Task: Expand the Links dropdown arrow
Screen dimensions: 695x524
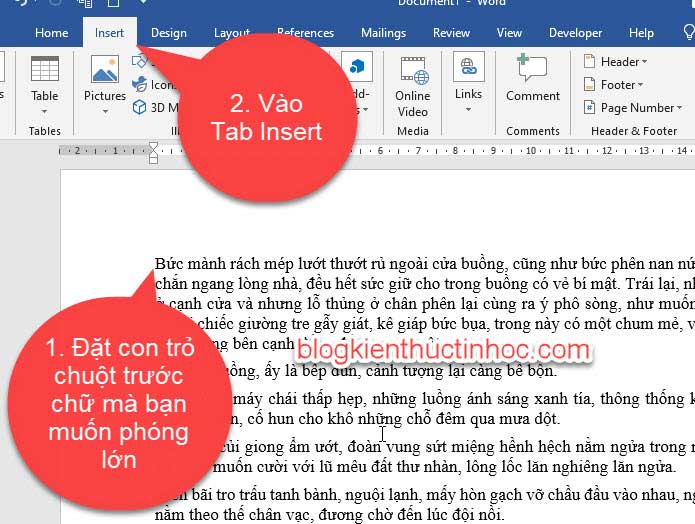Action: 469,109
